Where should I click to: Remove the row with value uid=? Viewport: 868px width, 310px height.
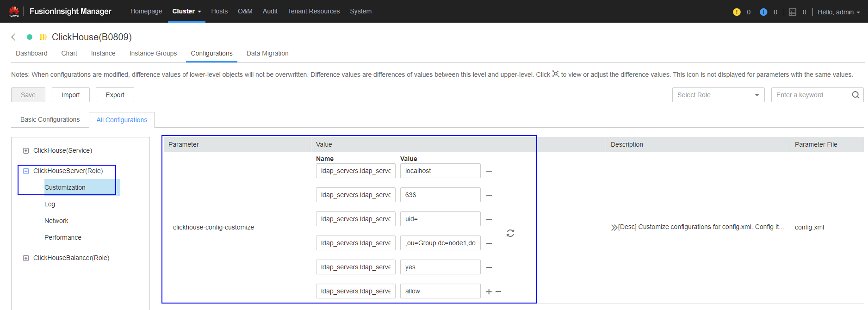point(489,219)
